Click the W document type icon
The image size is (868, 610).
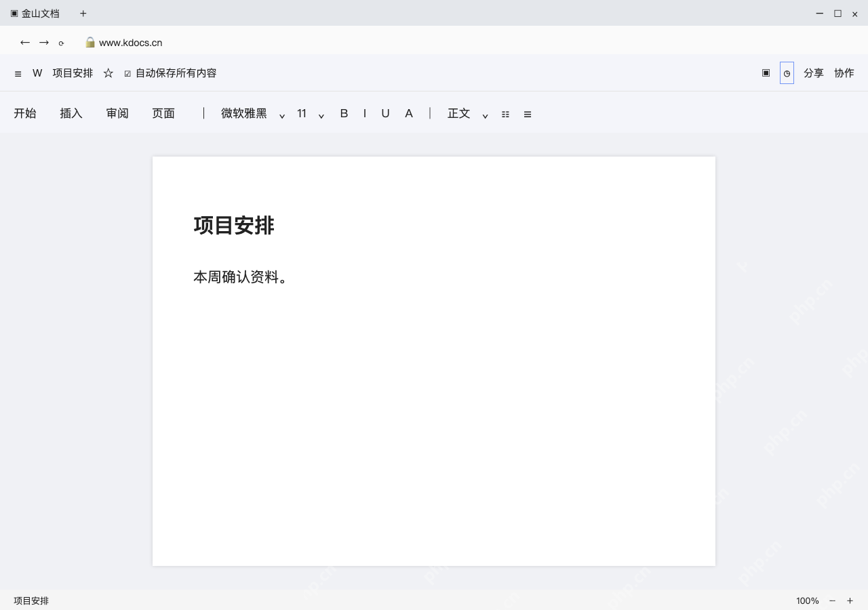[37, 73]
